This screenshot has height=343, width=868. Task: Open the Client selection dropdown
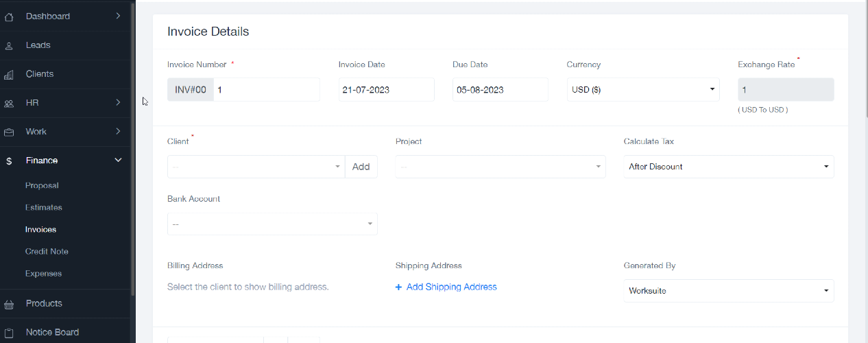click(x=256, y=167)
